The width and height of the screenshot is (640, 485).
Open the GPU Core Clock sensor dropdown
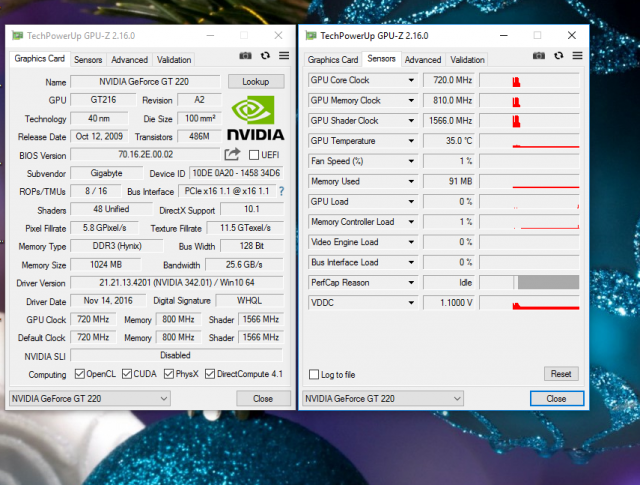pos(411,80)
